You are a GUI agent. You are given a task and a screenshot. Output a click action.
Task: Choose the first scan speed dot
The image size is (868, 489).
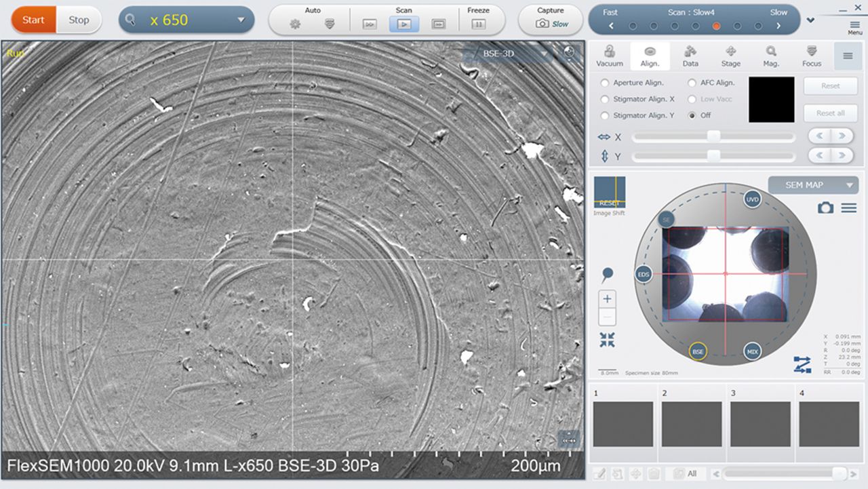(633, 26)
